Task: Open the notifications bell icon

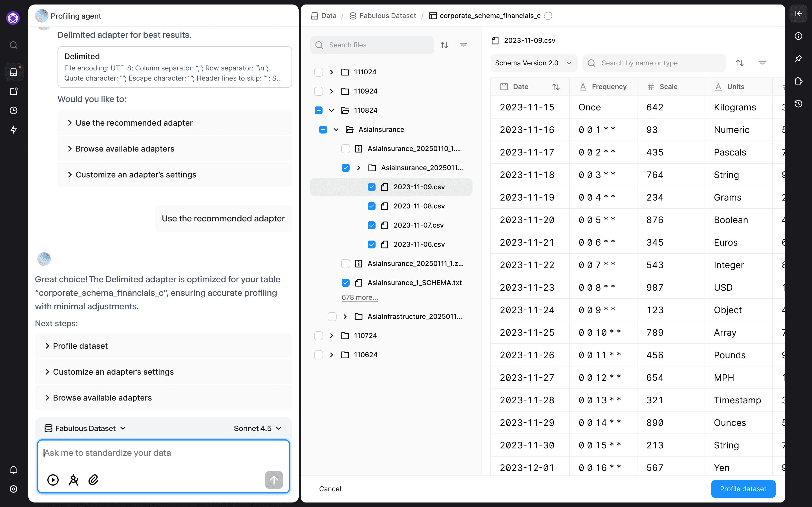Action: 14,470
